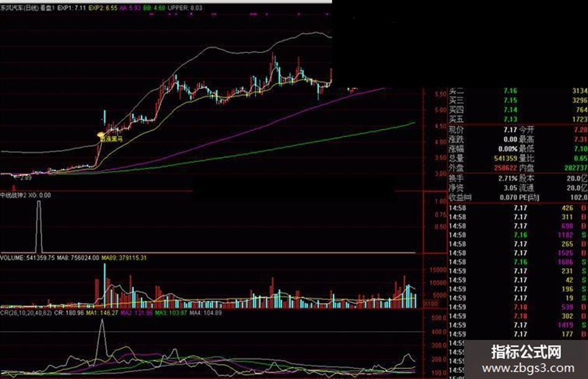
Task: Click the X100 volume scale label
Action: [431, 304]
